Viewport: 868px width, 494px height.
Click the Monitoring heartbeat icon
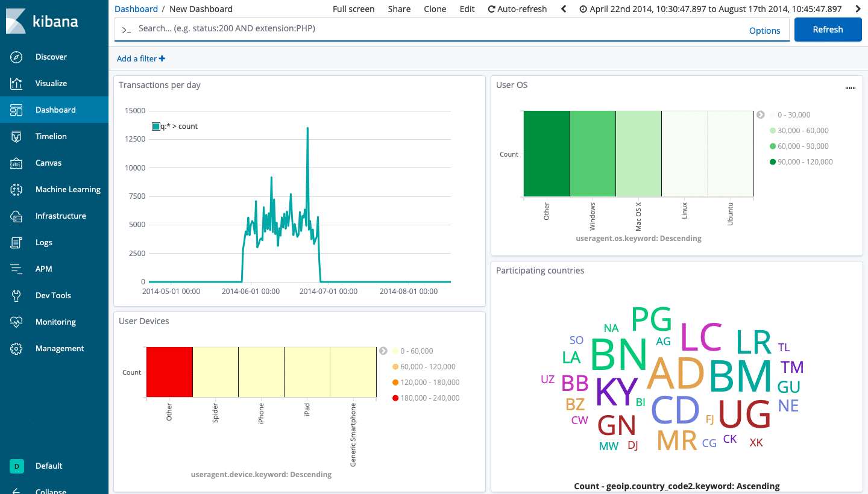point(16,322)
